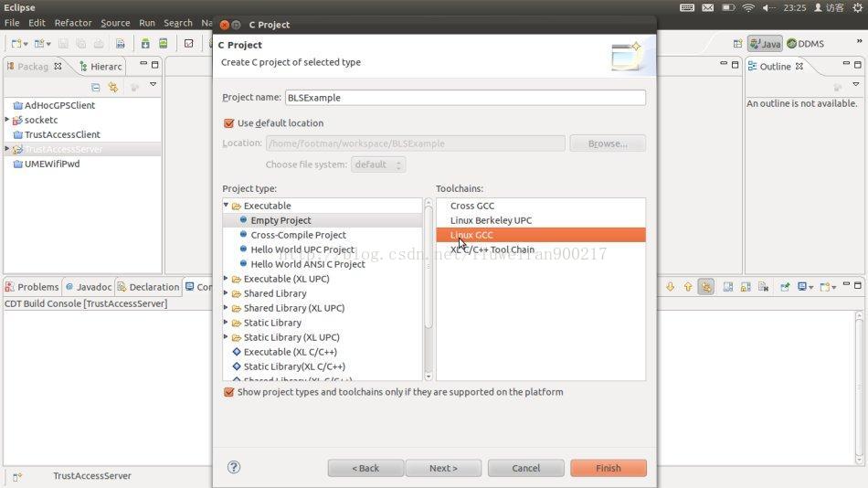Switch to the DDMS perspective
Viewport: 868px width, 488px height.
pos(806,44)
